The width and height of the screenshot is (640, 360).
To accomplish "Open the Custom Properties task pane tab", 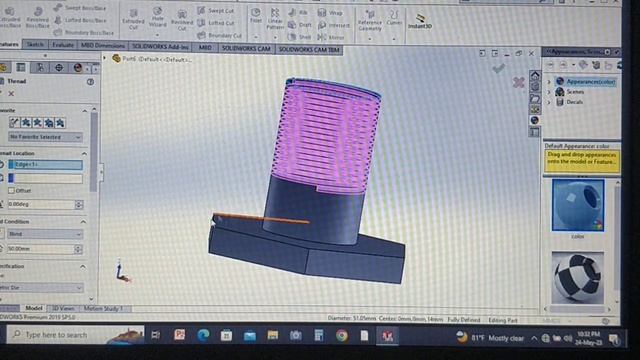I will pos(535,131).
